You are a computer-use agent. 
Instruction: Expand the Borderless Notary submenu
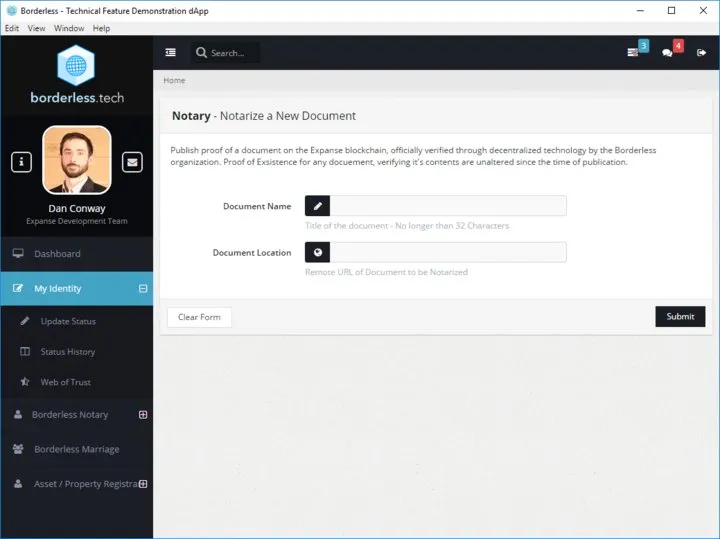pos(143,415)
